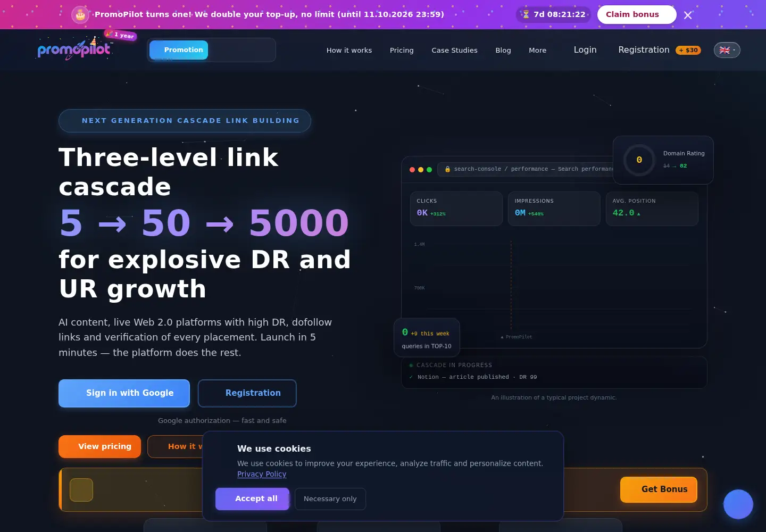Choose Necessary only cookies
The image size is (766, 532).
(x=330, y=499)
